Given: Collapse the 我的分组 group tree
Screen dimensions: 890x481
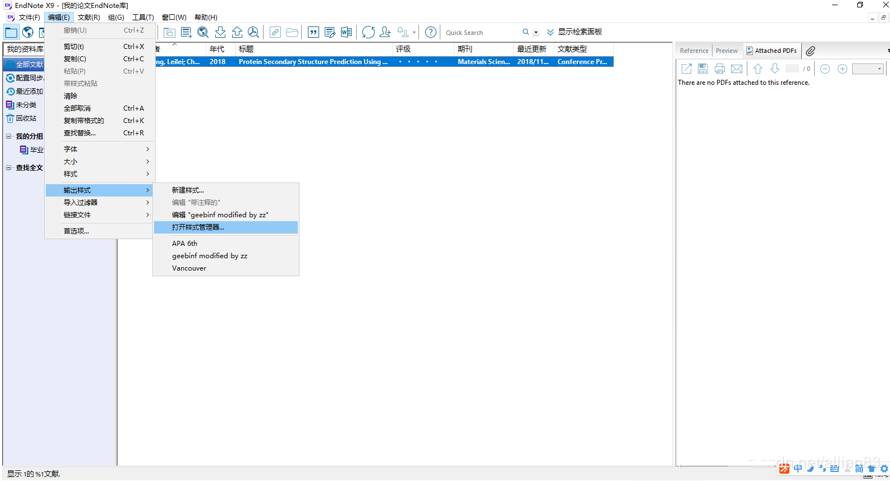Looking at the screenshot, I should 9,136.
